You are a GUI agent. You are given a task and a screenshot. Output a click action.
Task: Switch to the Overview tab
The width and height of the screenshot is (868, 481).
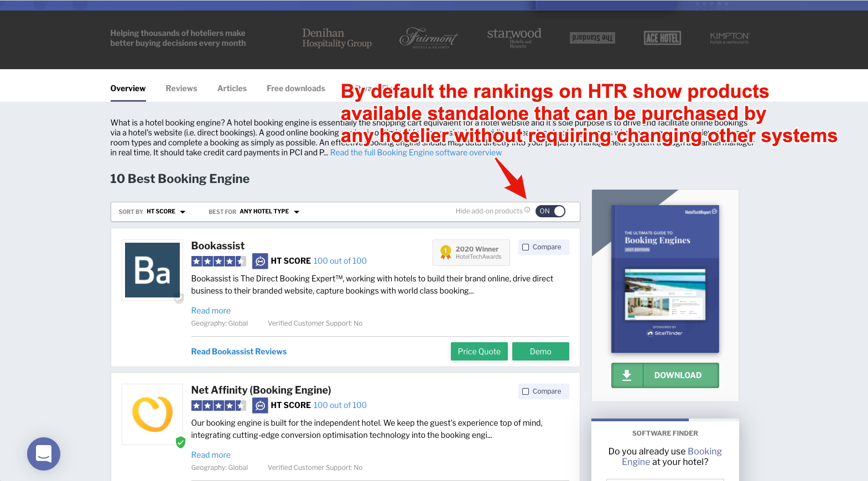coord(128,88)
